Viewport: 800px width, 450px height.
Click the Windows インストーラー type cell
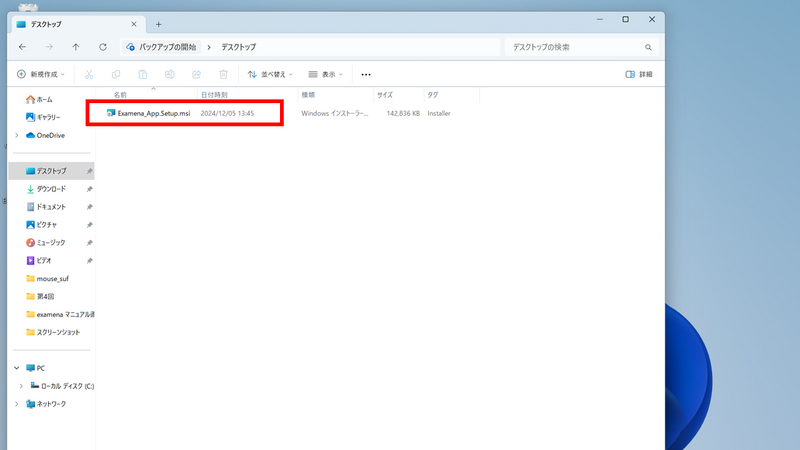335,113
